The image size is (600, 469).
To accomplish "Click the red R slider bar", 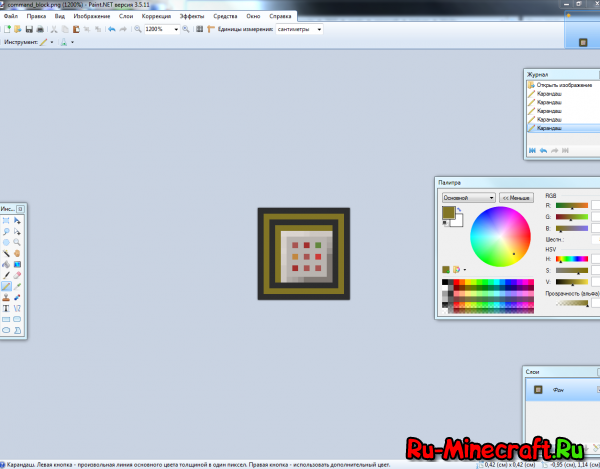I will [x=572, y=205].
